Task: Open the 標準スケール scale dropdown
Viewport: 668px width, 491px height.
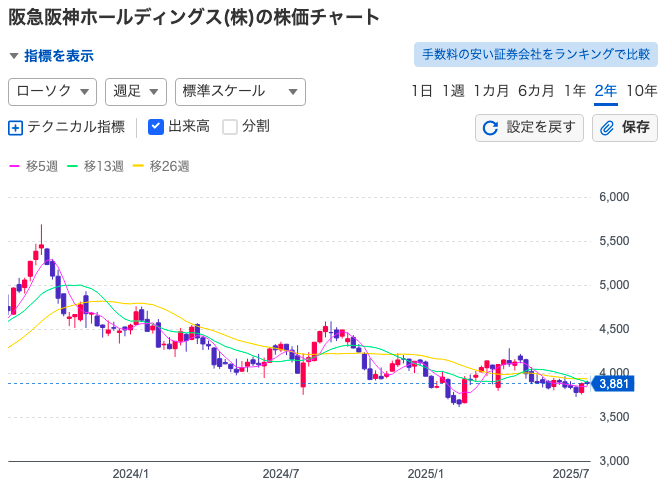Action: pos(240,92)
